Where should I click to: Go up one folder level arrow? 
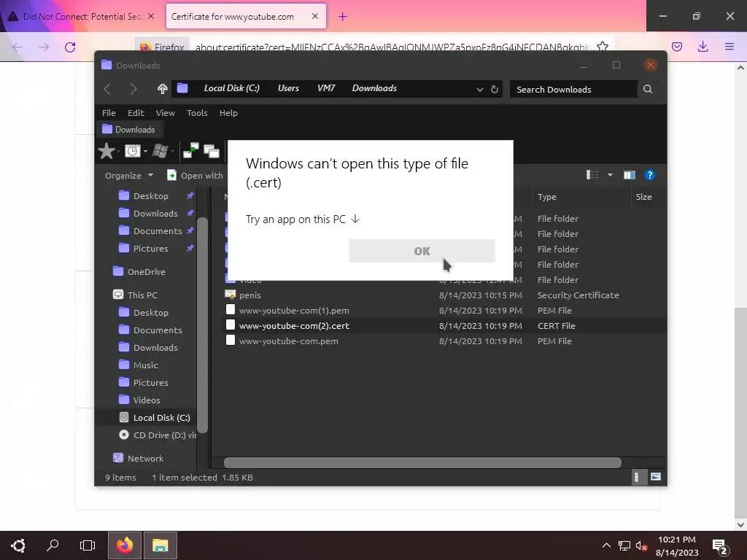(163, 88)
